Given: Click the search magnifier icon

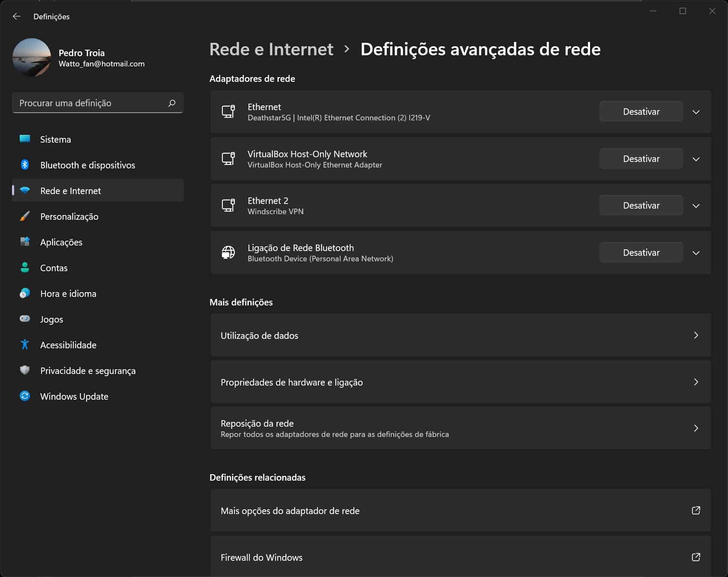Looking at the screenshot, I should (x=172, y=103).
